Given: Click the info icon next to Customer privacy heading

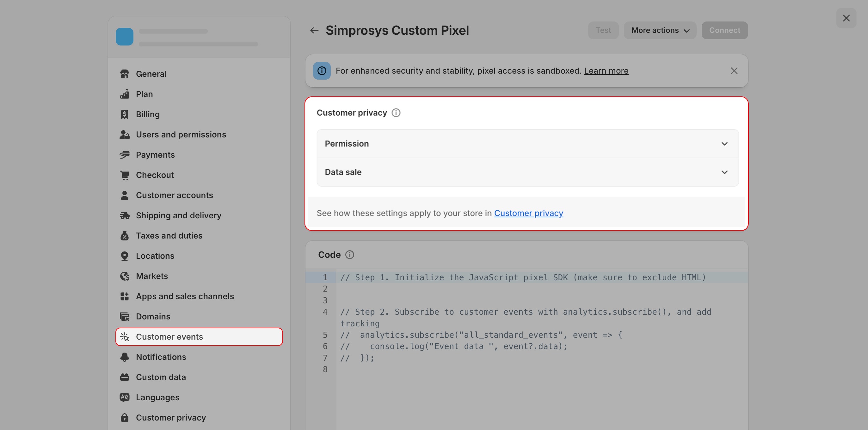Looking at the screenshot, I should click(x=396, y=112).
